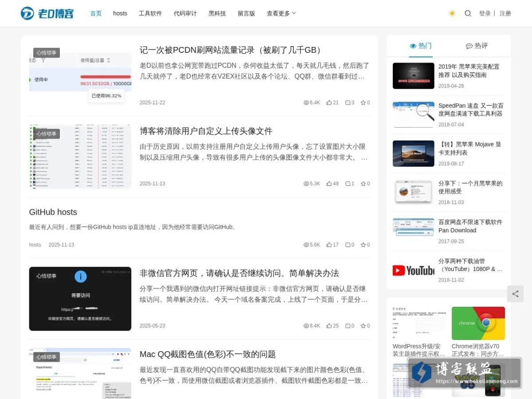Open comments icon on PCDN post
This screenshot has width=532, height=399.
[x=348, y=102]
